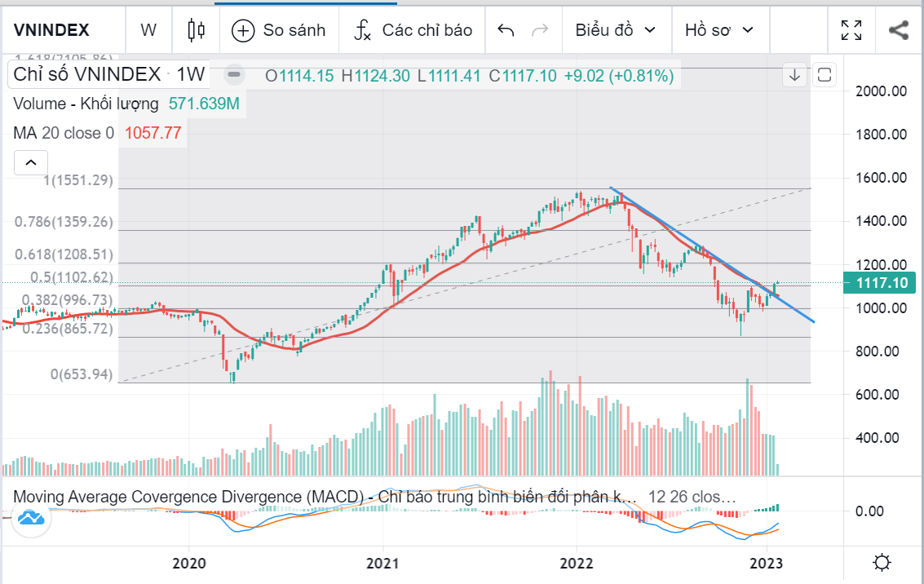
Task: Click the share icon
Action: click(898, 30)
